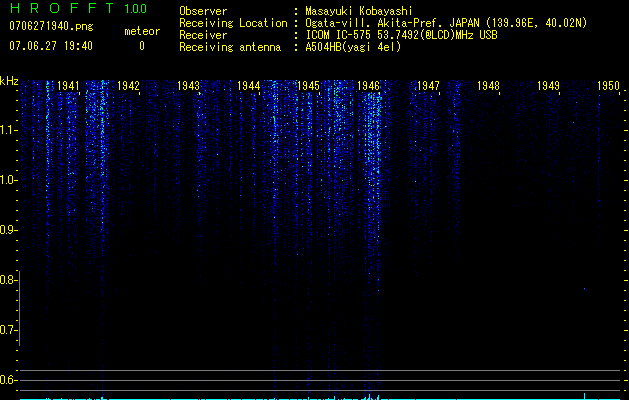Click the 1948 time marker
This screenshot has width=629, height=400.
tap(488, 86)
